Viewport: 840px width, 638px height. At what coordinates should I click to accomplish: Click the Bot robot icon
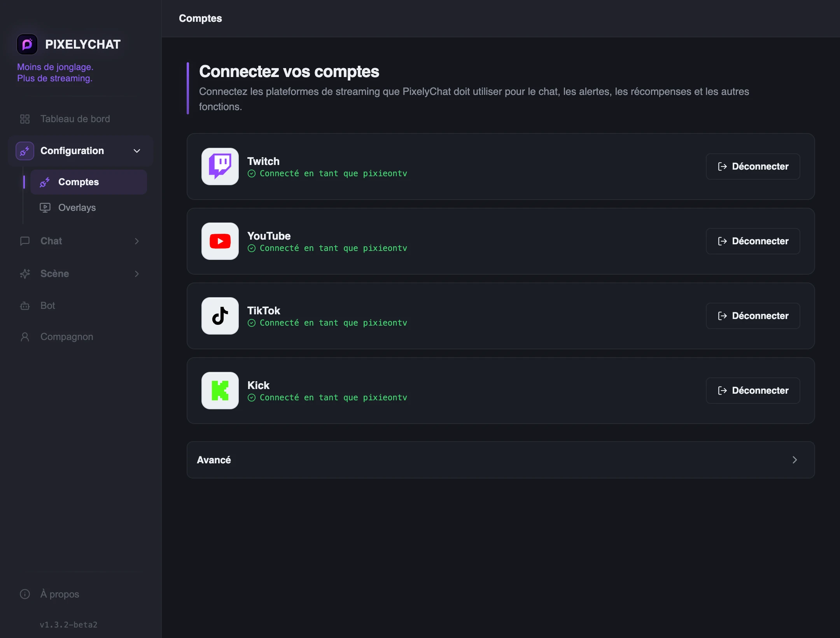coord(25,306)
